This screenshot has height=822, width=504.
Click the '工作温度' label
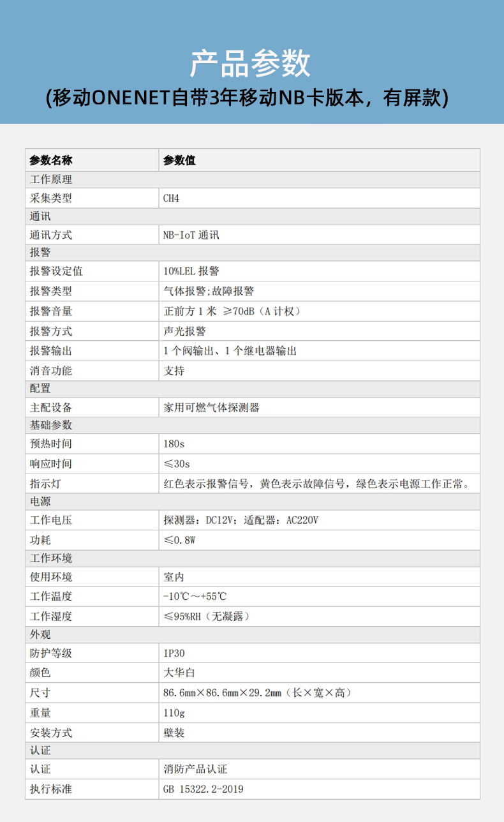click(x=51, y=597)
